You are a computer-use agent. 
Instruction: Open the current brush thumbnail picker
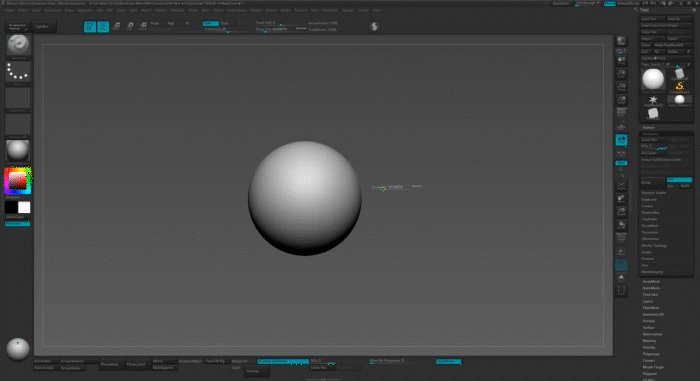point(18,47)
